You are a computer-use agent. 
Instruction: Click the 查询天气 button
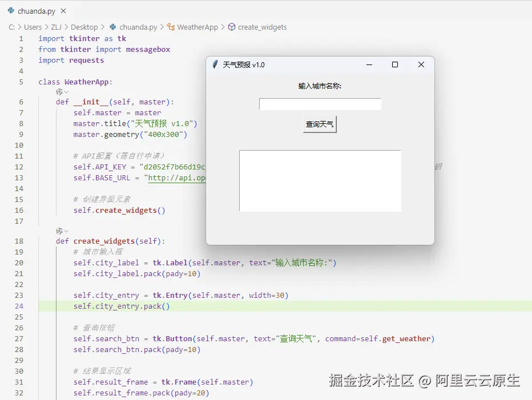[320, 124]
